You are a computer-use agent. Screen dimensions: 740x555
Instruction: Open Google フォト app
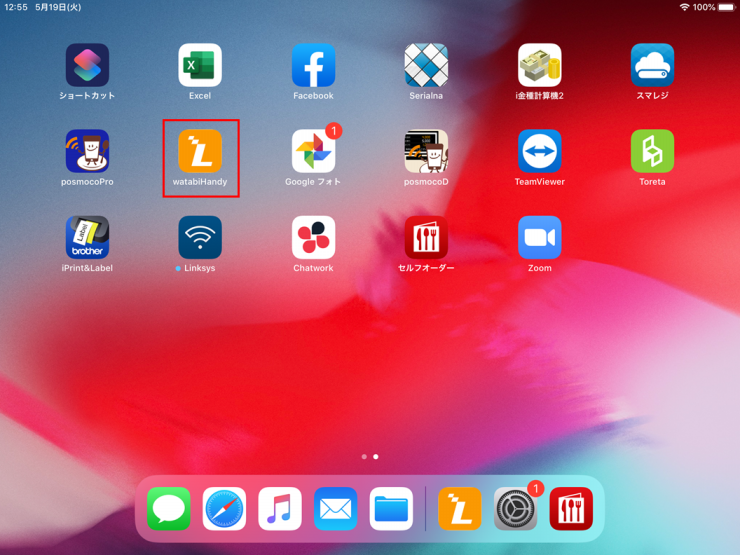click(x=313, y=151)
